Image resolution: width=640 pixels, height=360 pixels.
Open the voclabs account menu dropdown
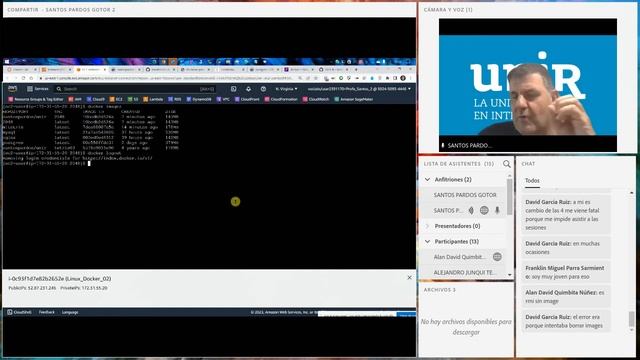pos(359,89)
